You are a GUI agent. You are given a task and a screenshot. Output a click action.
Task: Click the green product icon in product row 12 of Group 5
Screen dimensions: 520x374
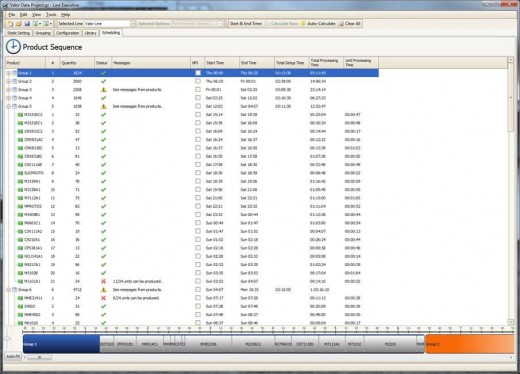[x=20, y=206]
